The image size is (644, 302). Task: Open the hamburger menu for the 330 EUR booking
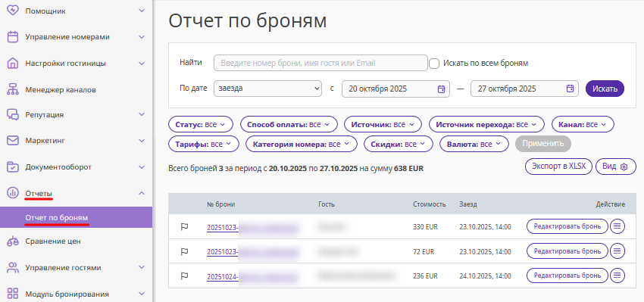tap(617, 226)
